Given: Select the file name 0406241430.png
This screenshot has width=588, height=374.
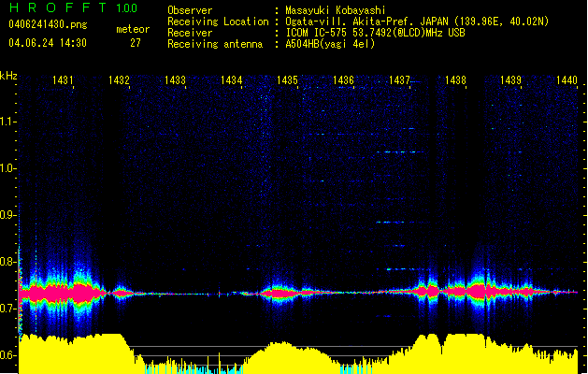Looking at the screenshot, I should click(x=48, y=25).
